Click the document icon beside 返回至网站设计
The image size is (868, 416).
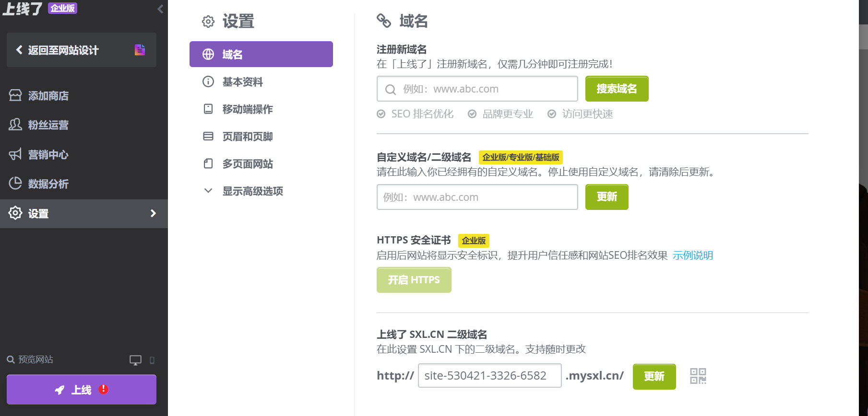tap(140, 50)
